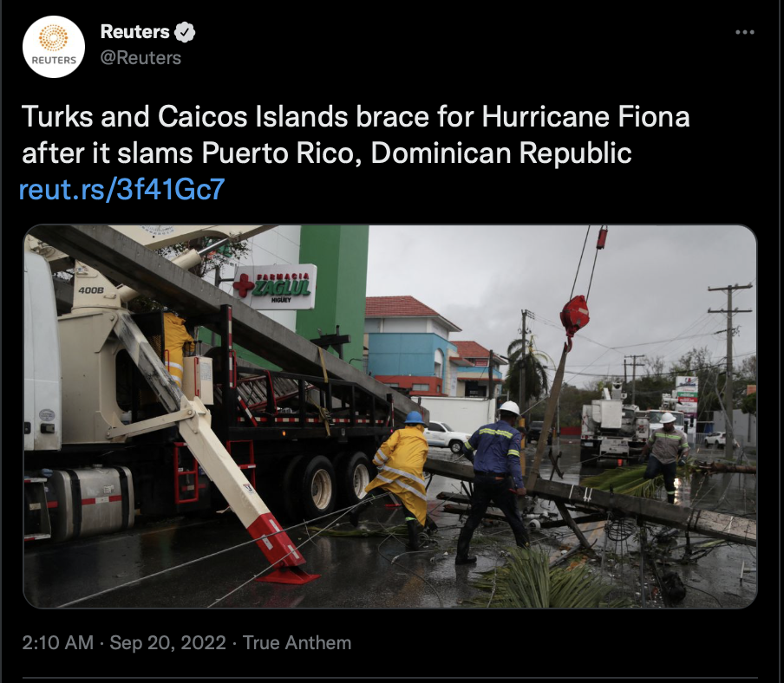The width and height of the screenshot is (784, 683).
Task: Open the three-dot more options menu
Action: [744, 32]
